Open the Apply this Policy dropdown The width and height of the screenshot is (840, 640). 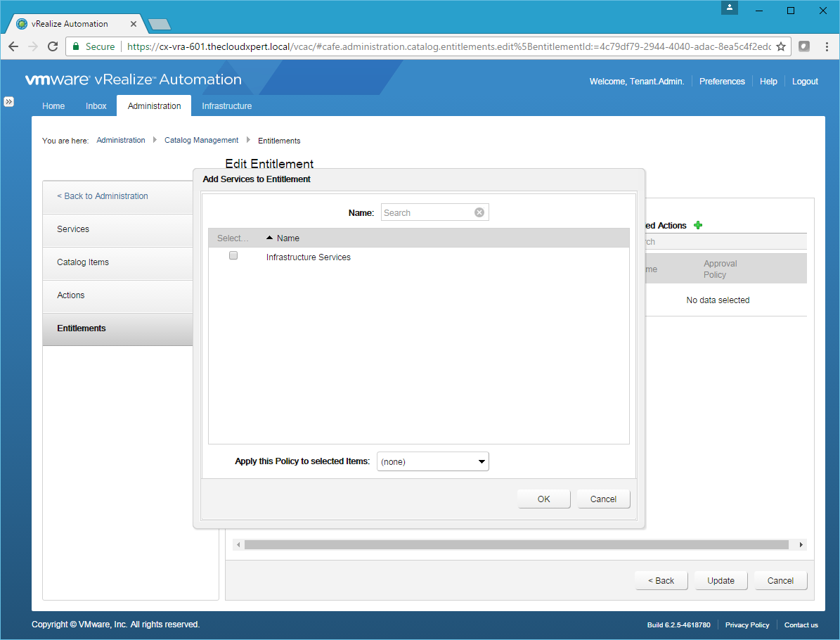(x=432, y=461)
